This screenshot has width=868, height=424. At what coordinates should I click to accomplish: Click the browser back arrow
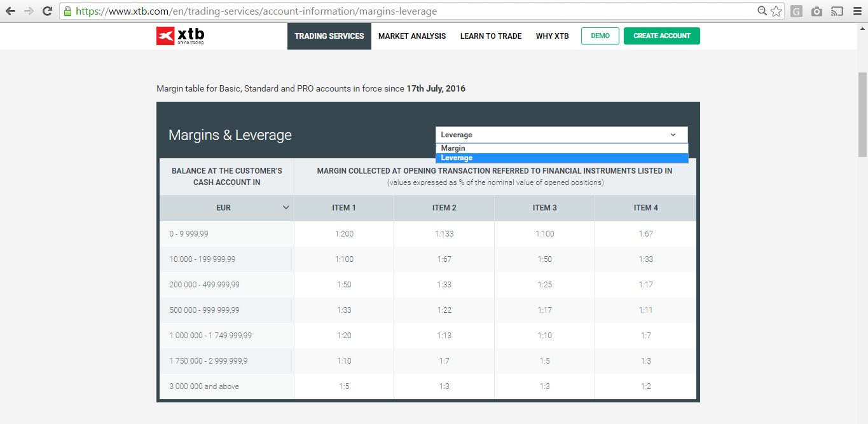(x=11, y=11)
